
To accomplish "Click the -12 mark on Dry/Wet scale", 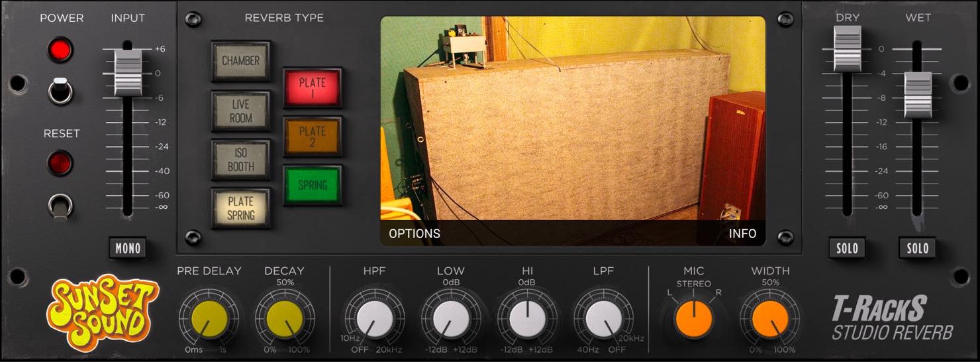I will tap(881, 122).
